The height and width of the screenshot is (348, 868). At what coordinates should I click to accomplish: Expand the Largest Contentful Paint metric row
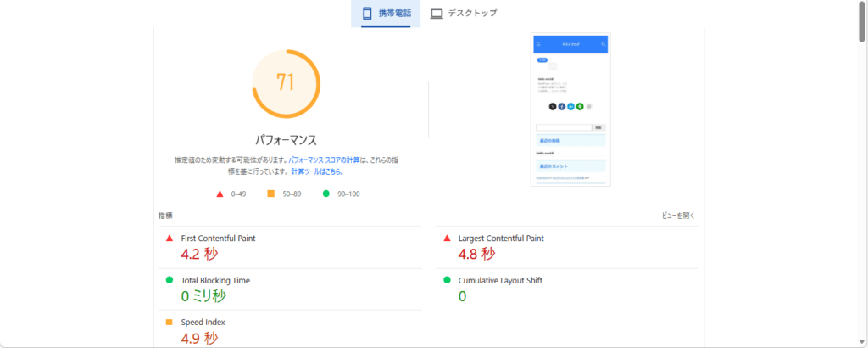(568, 246)
